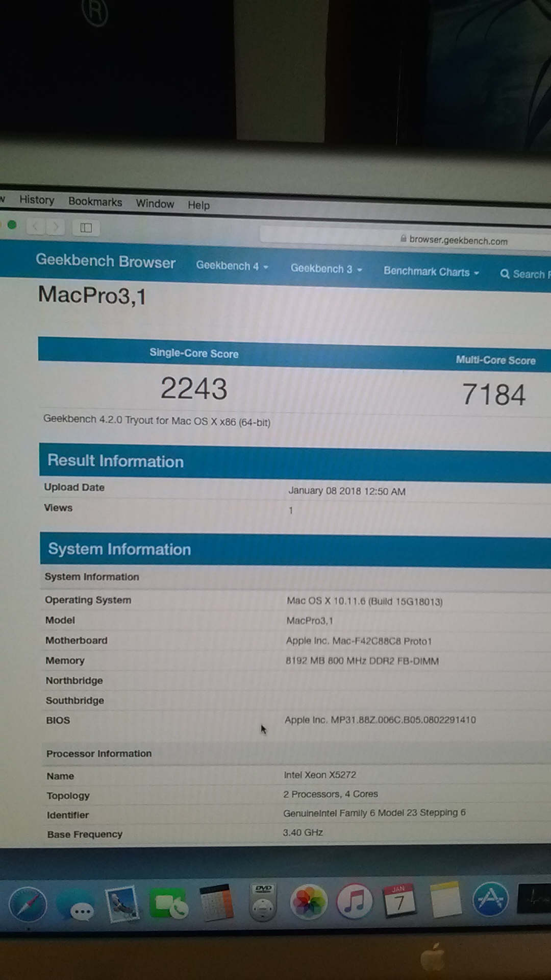Click the MacPro3,1 page heading
Viewport: 551px width, 980px height.
click(x=92, y=296)
